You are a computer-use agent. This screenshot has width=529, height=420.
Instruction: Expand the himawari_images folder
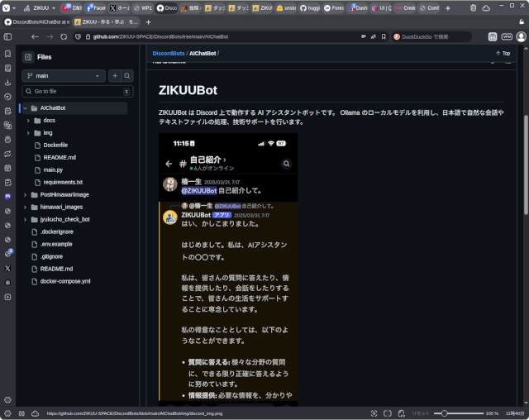26,208
